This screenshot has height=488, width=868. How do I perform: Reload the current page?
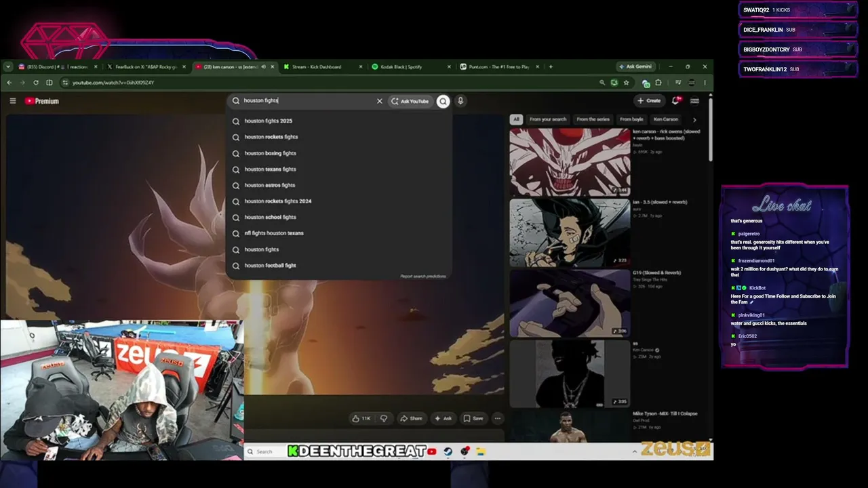(x=36, y=83)
